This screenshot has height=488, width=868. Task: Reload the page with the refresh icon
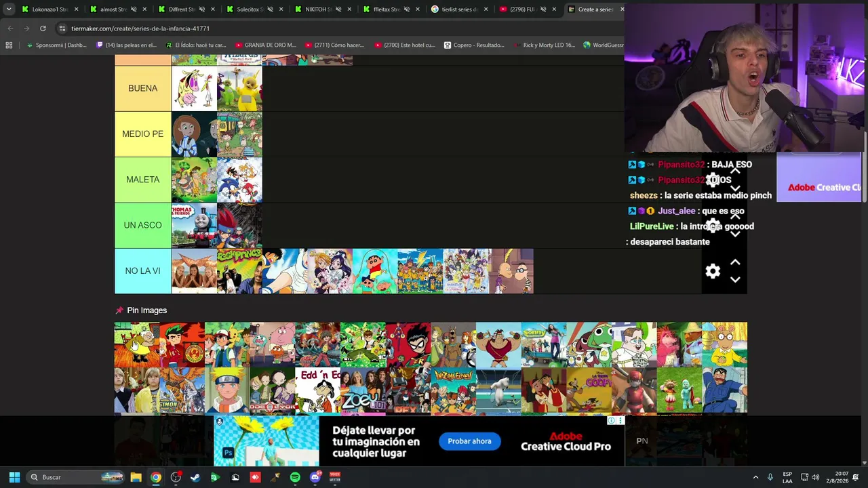coord(43,28)
